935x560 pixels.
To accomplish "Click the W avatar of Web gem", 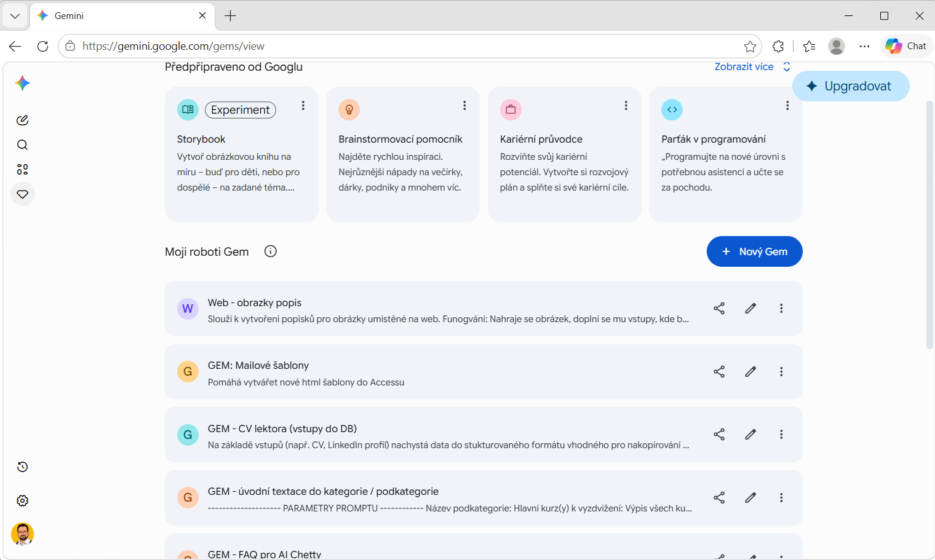I will [188, 309].
